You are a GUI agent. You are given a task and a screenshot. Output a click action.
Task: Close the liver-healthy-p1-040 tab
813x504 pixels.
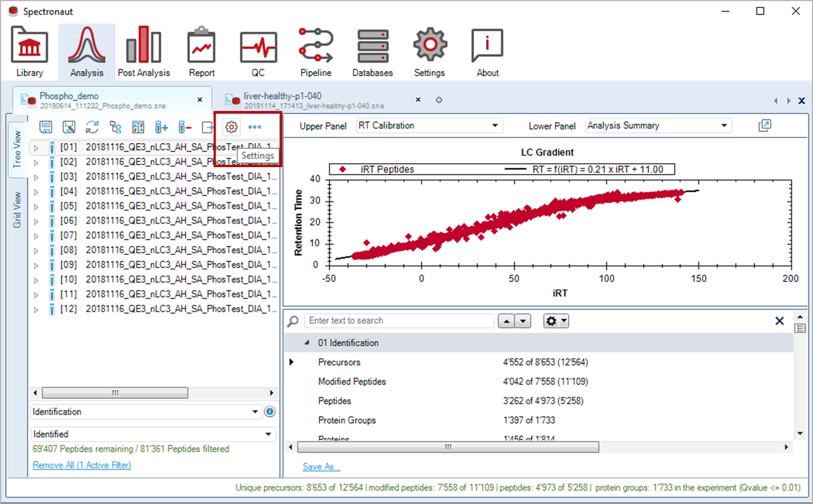click(x=418, y=99)
